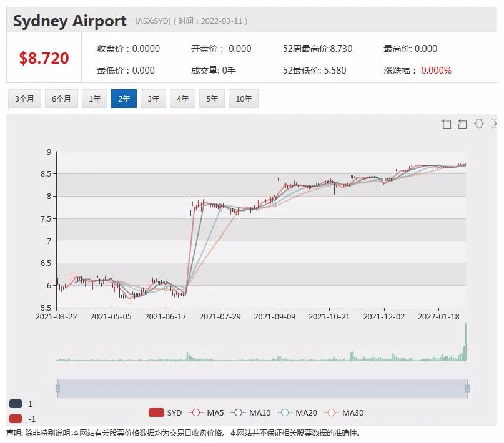Screen dimensions: 504x443
Task: Switch chart to 3年 range
Action: point(153,99)
